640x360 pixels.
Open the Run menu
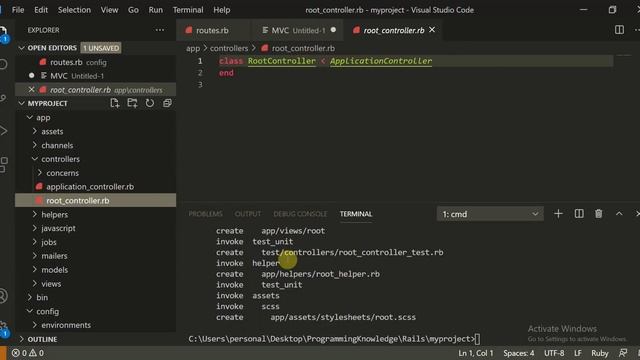click(x=156, y=10)
